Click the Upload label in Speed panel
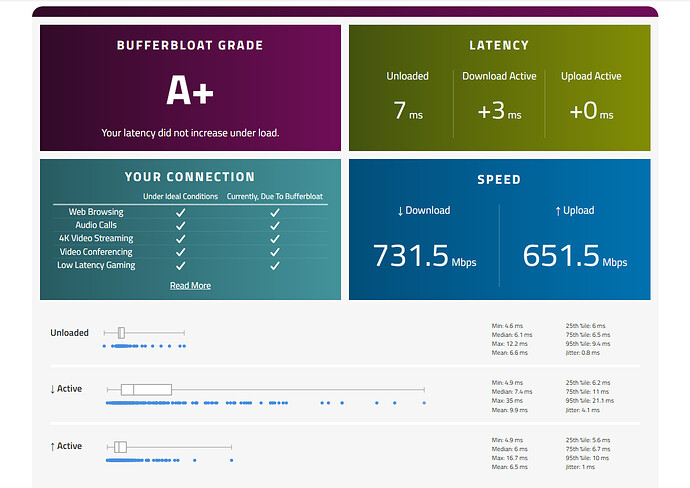690x488 pixels. point(573,211)
